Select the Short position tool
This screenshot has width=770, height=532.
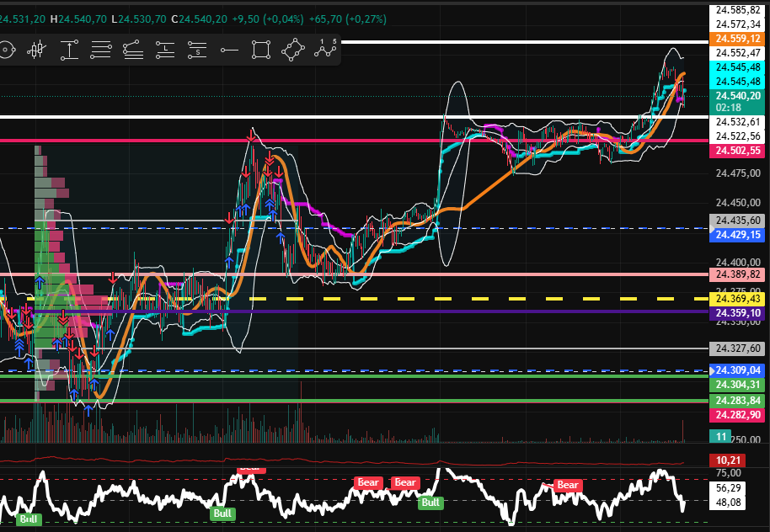pyautogui.click(x=197, y=51)
